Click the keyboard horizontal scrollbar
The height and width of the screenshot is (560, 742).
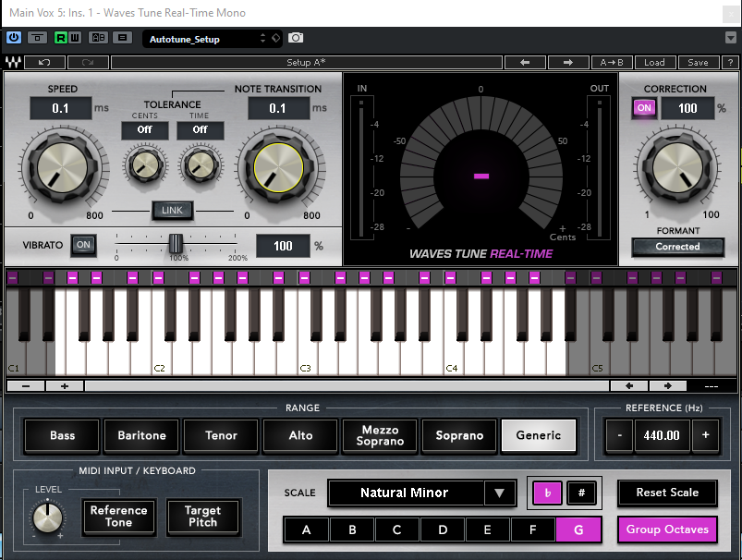(x=347, y=386)
